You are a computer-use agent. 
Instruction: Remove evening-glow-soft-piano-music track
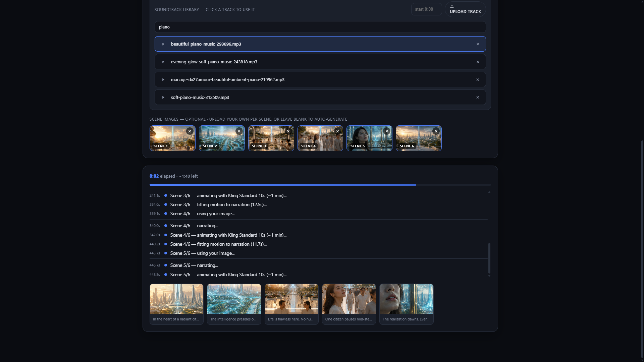478,62
